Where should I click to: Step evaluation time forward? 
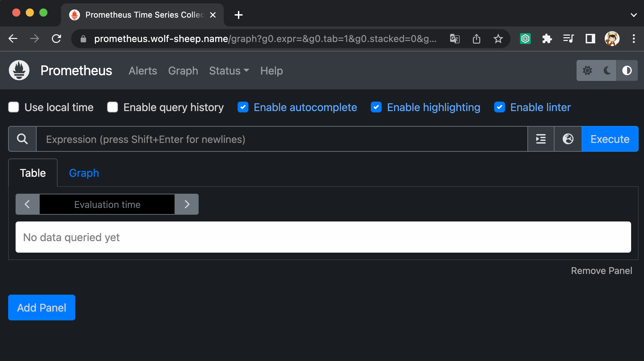click(187, 204)
